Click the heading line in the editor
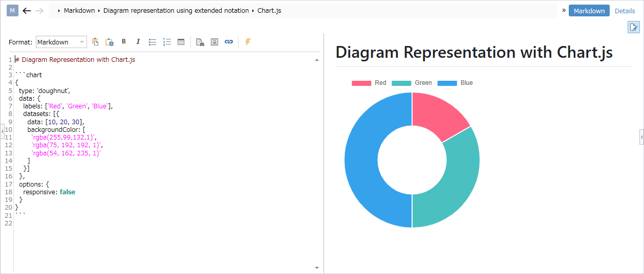Screen dimensions: 644x274 tap(75, 60)
